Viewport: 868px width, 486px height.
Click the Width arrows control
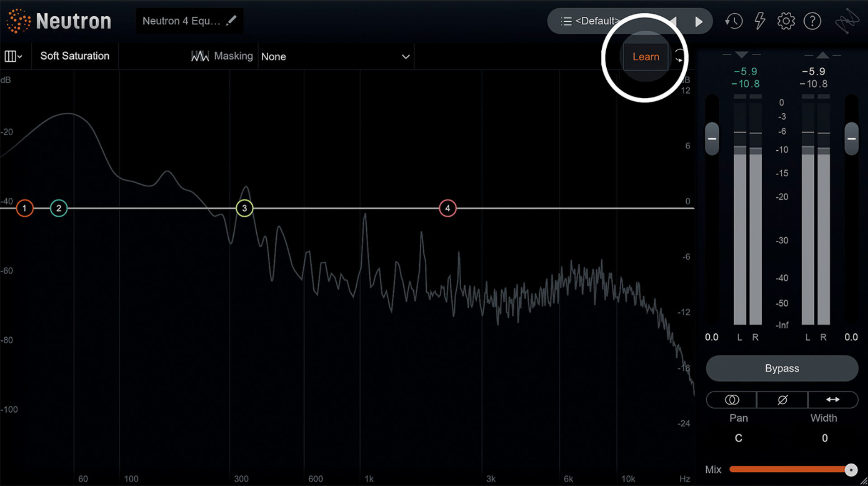coord(833,400)
